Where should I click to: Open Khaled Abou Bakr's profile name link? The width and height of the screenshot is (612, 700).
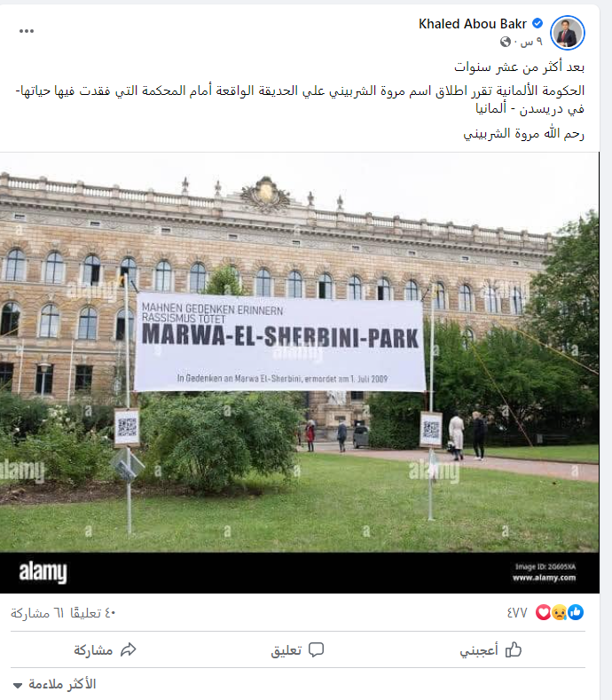(472, 24)
